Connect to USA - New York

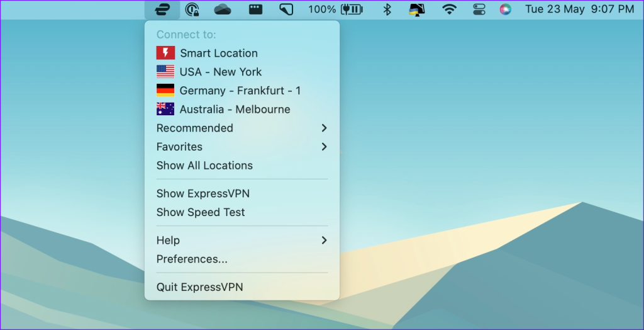coord(242,72)
